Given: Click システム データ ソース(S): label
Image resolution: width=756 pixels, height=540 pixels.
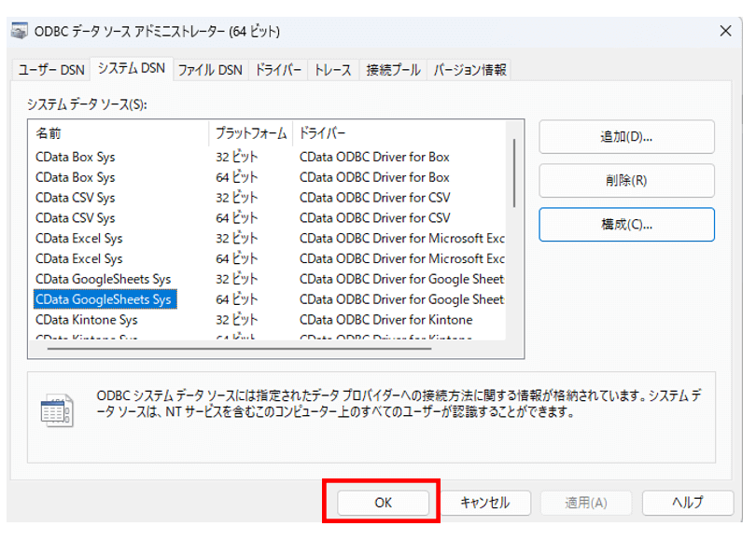Looking at the screenshot, I should pos(87,104).
